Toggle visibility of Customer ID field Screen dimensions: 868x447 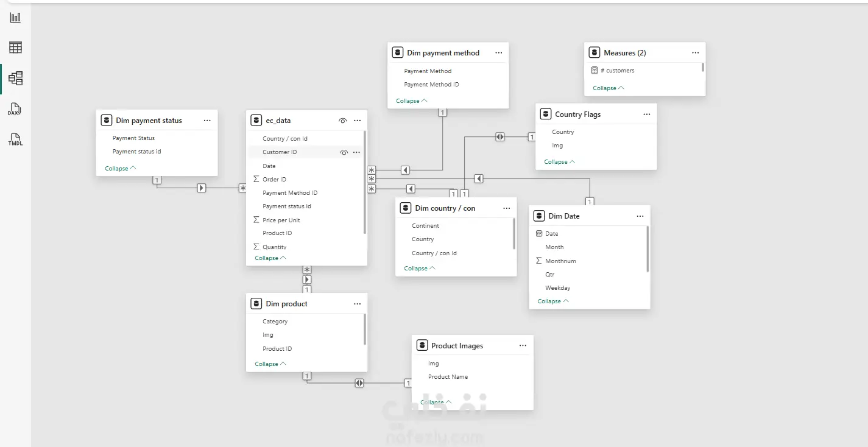click(x=344, y=152)
